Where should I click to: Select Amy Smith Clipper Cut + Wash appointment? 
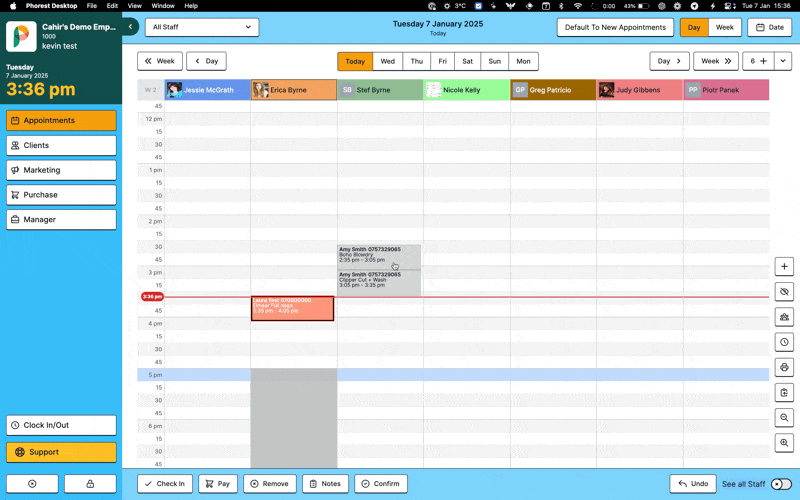(379, 283)
